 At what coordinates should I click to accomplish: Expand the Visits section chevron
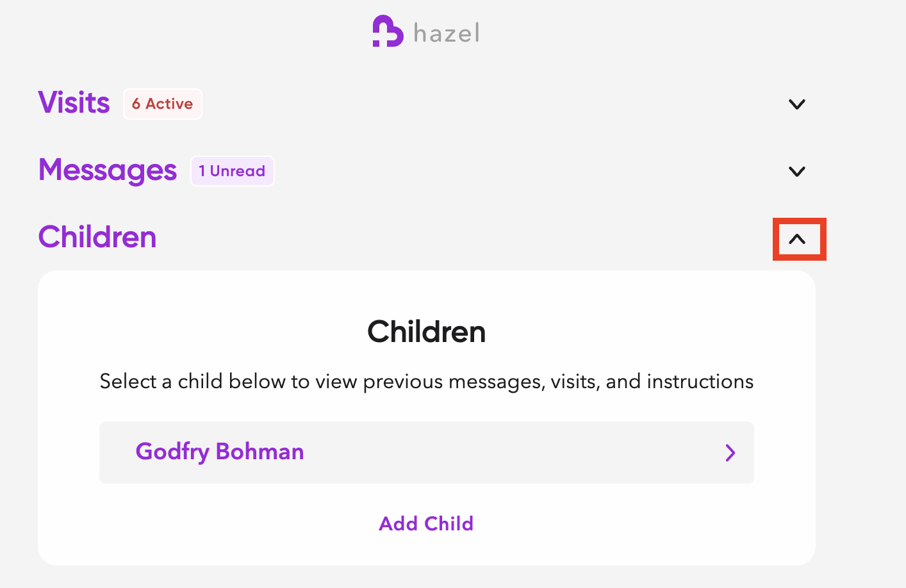(796, 104)
